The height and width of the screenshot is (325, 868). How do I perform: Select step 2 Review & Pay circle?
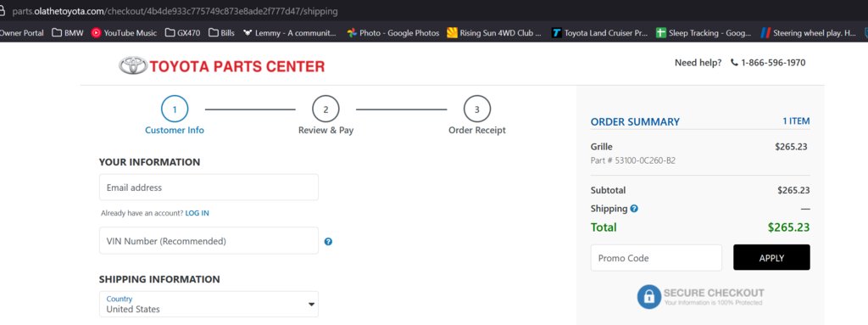point(325,109)
